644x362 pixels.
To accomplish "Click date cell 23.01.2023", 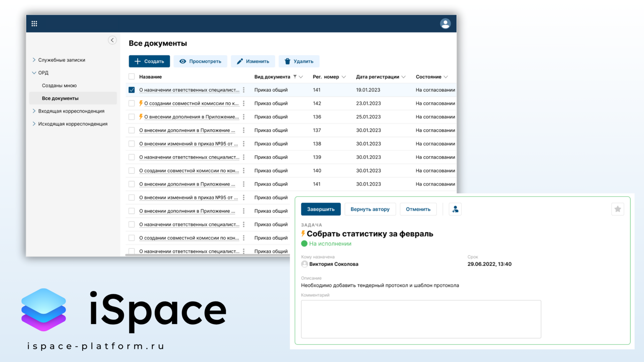I will 368,103.
